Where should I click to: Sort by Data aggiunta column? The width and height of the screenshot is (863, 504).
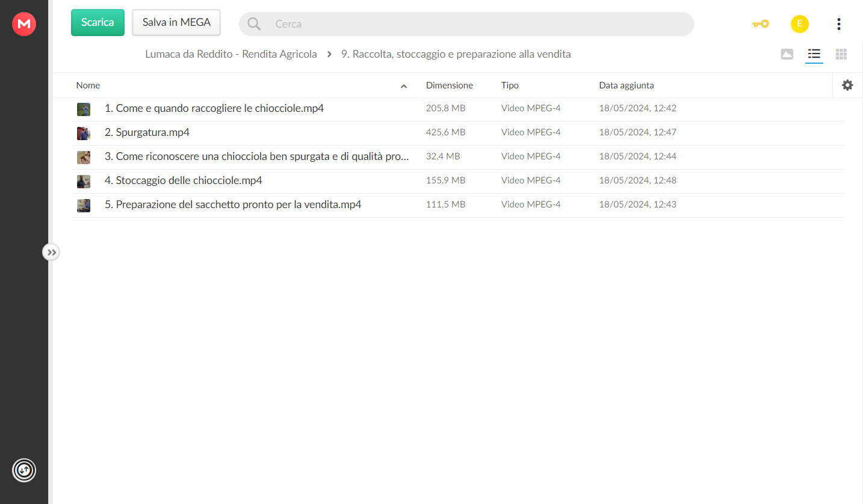pos(626,85)
